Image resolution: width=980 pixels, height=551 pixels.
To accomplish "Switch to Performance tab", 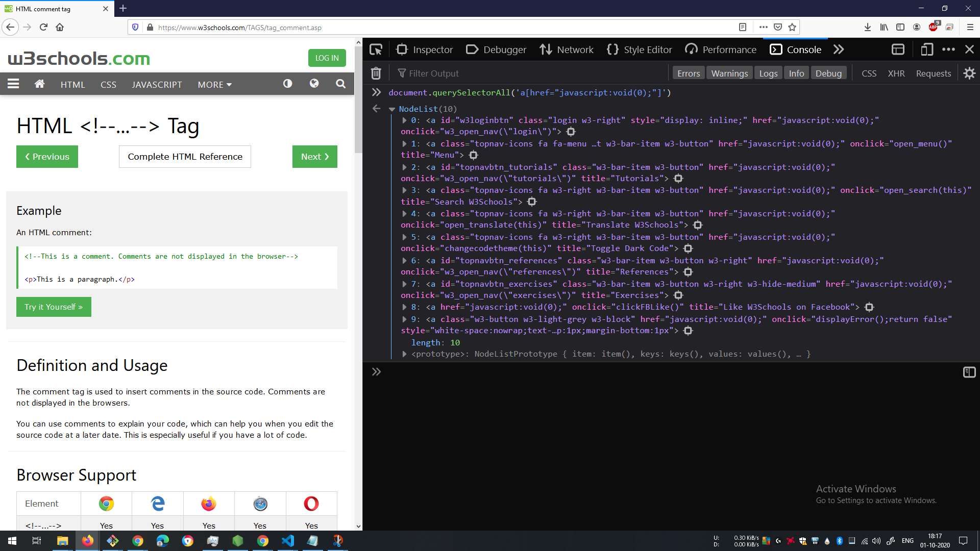I will coord(721,49).
